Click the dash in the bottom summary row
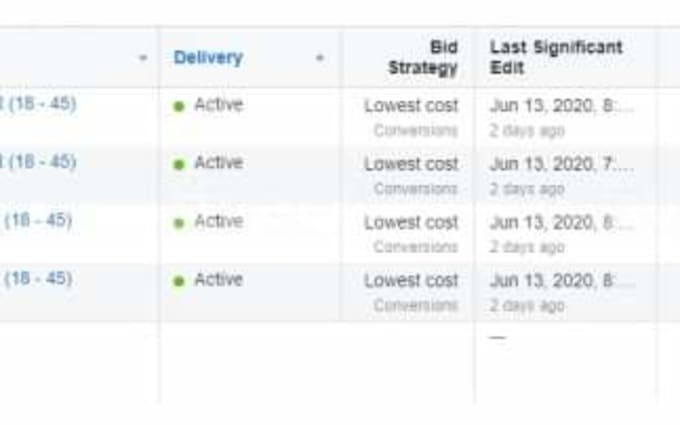The height and width of the screenshot is (425, 680). 497,337
